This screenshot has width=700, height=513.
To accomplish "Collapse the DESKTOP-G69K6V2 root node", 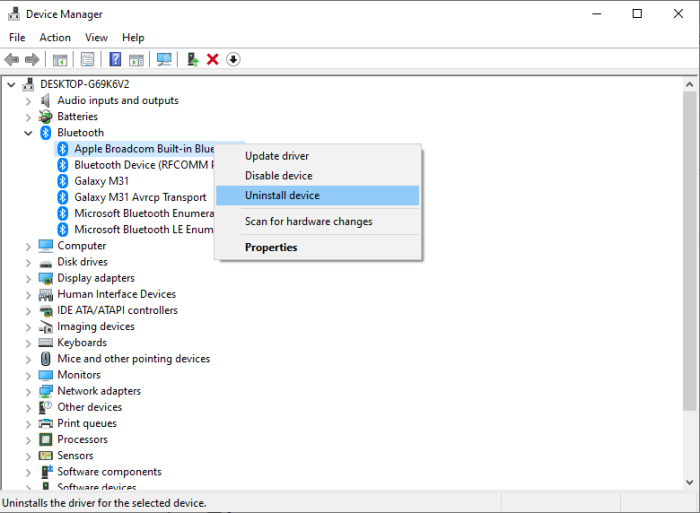I will pos(11,84).
